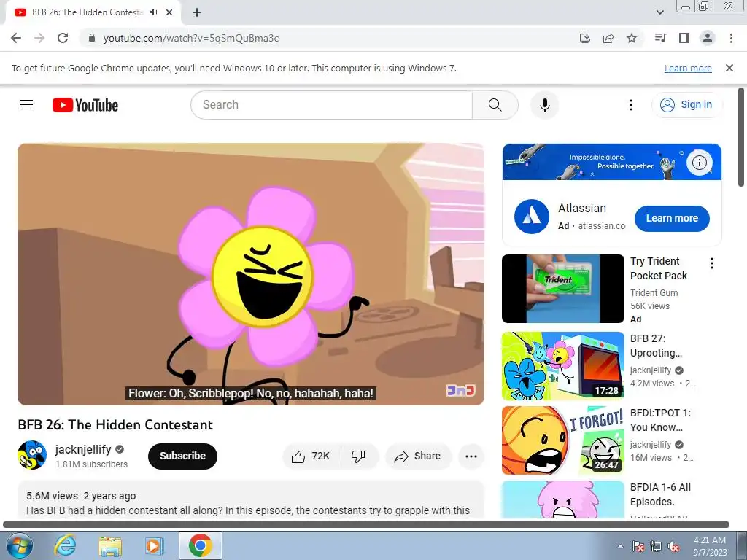Share this page from address bar
The width and height of the screenshot is (747, 560).
click(x=608, y=38)
